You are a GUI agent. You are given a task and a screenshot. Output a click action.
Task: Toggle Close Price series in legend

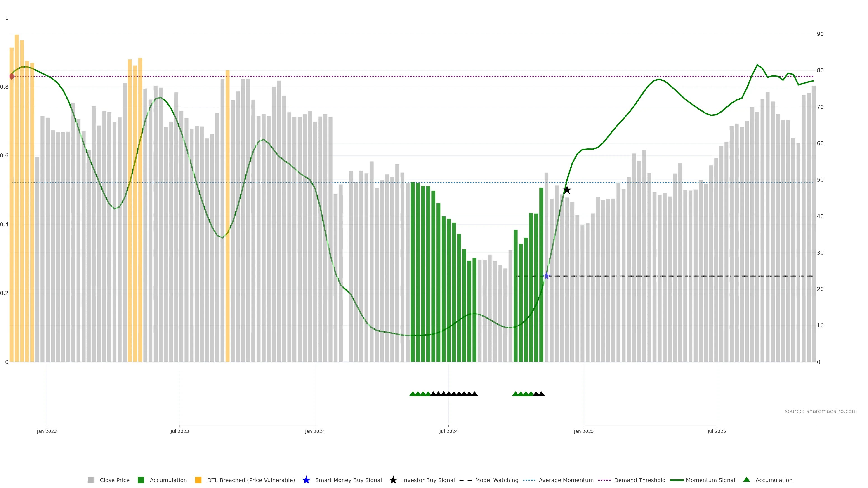pos(114,480)
